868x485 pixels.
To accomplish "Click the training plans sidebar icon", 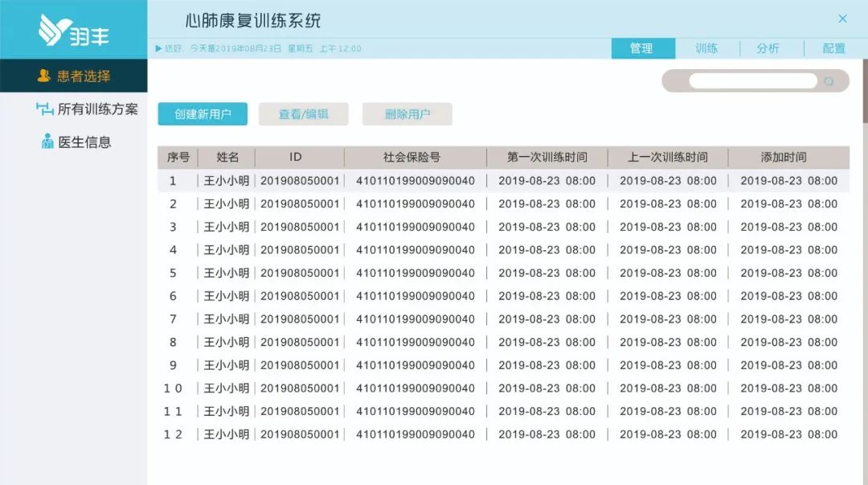I will pos(45,109).
